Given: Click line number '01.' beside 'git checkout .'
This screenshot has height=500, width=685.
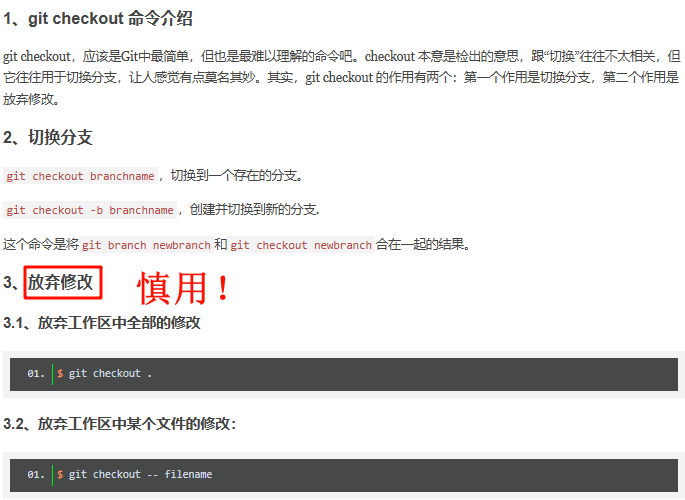Looking at the screenshot, I should (x=36, y=374).
